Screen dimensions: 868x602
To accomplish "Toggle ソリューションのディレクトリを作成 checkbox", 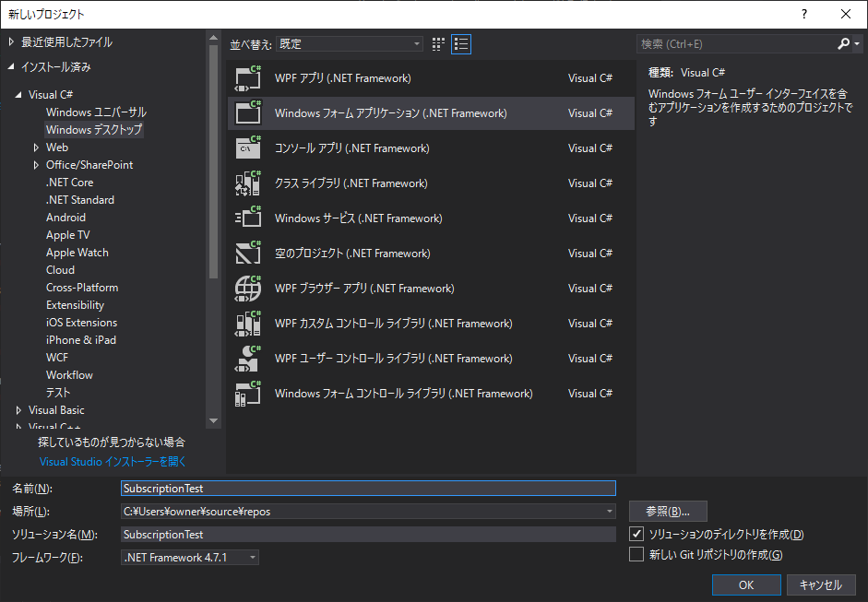I will [636, 534].
